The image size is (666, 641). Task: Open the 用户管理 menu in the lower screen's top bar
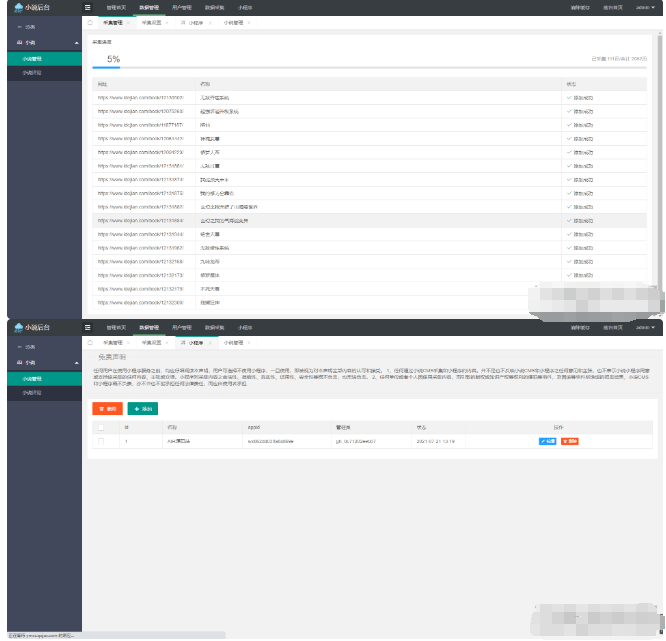click(x=182, y=328)
